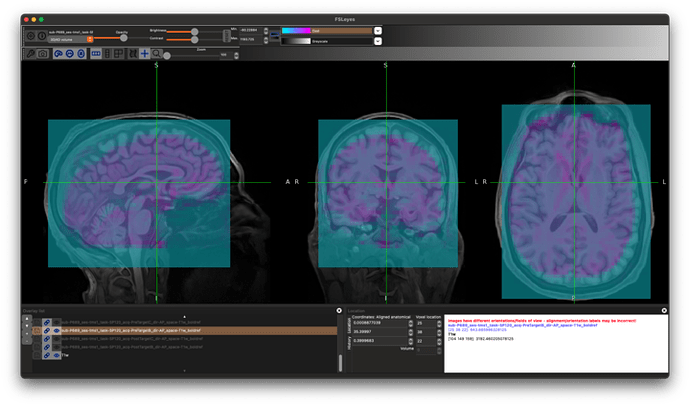Screen dimensions: 690x406
Task: Move overlay up in the overlay list
Action: [27, 318]
